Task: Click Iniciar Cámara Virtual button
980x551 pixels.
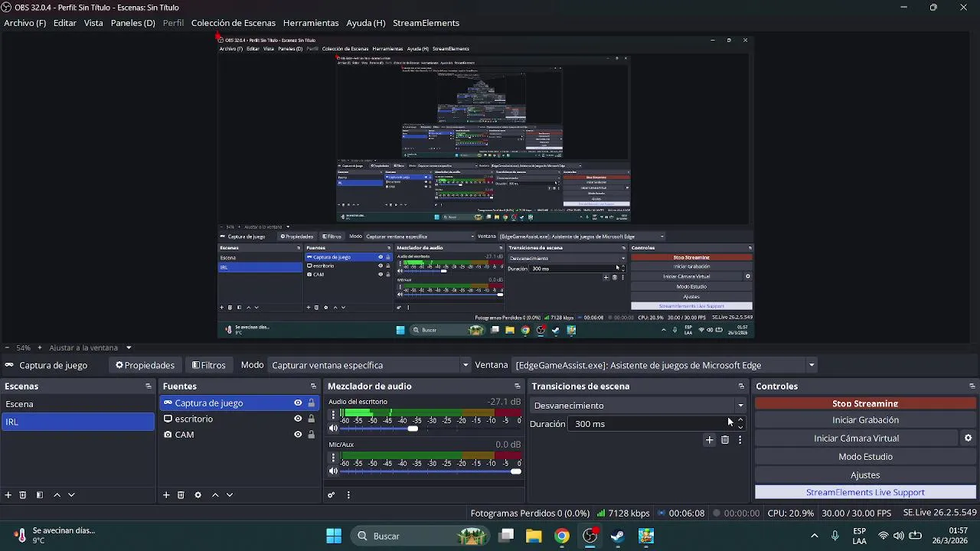Action: pos(856,439)
